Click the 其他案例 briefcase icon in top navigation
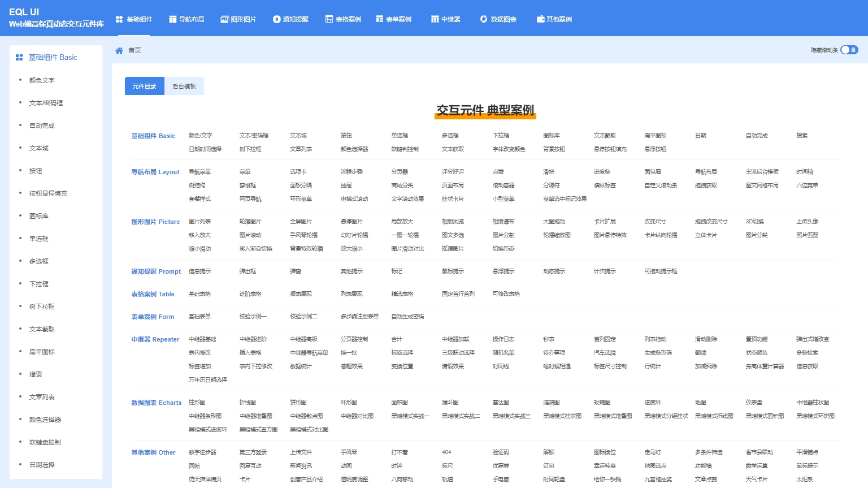This screenshot has width=868, height=488. (541, 19)
